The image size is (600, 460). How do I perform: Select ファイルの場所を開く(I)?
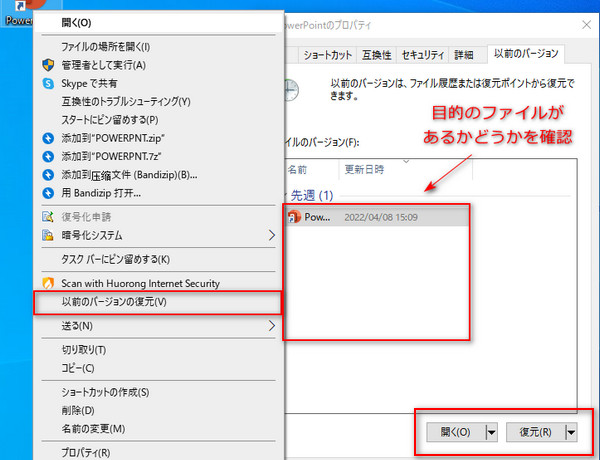coord(158,47)
